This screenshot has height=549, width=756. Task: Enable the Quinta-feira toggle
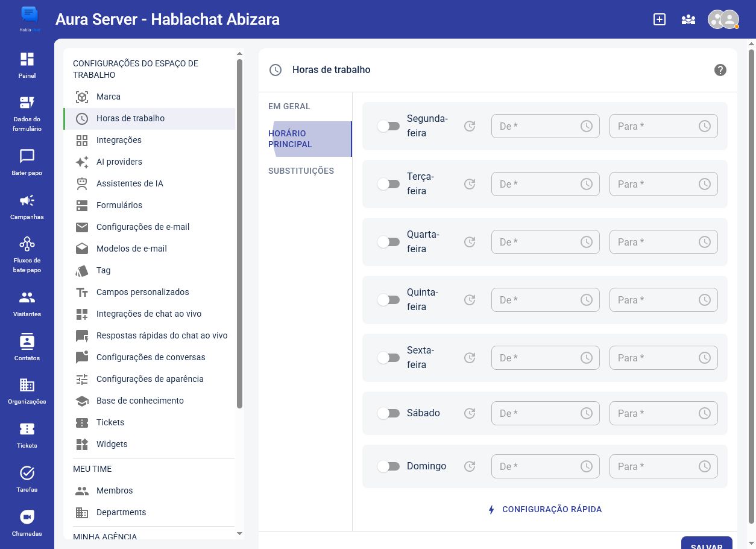[388, 300]
